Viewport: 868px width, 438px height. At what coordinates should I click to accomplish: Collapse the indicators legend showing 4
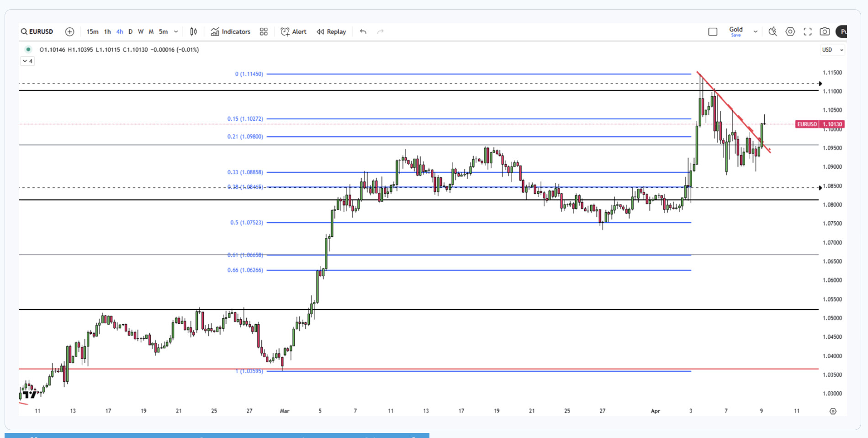(27, 61)
